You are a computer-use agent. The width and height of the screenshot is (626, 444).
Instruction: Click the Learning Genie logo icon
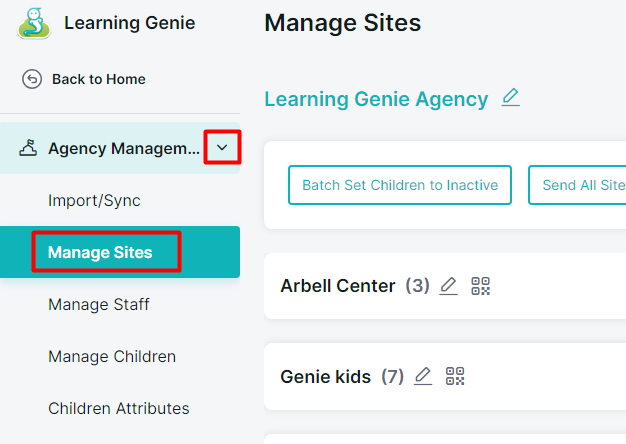[34, 23]
